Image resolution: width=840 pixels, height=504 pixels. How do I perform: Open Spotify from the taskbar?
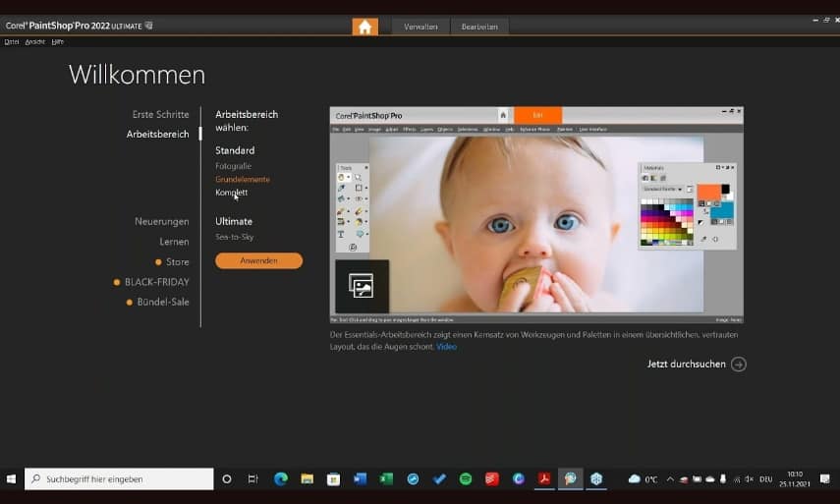coord(466,479)
